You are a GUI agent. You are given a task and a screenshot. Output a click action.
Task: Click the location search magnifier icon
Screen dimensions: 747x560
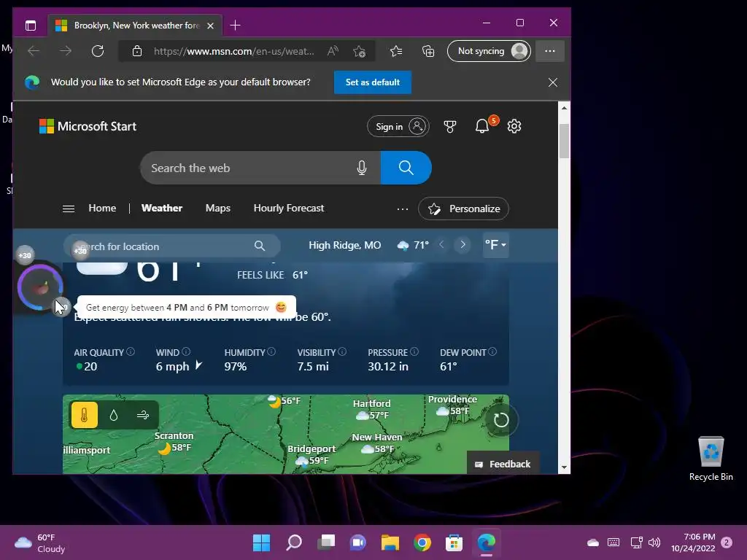260,246
